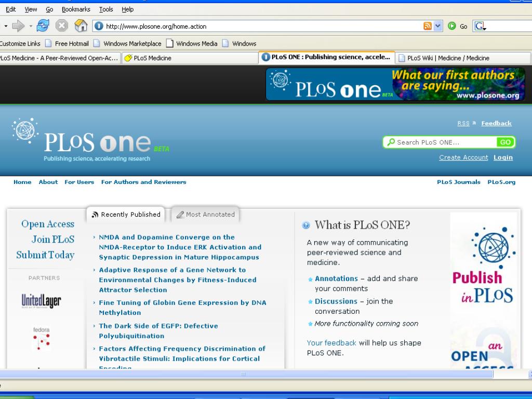Click the Open Access sidebar link
Image resolution: width=532 pixels, height=399 pixels.
[x=48, y=224]
